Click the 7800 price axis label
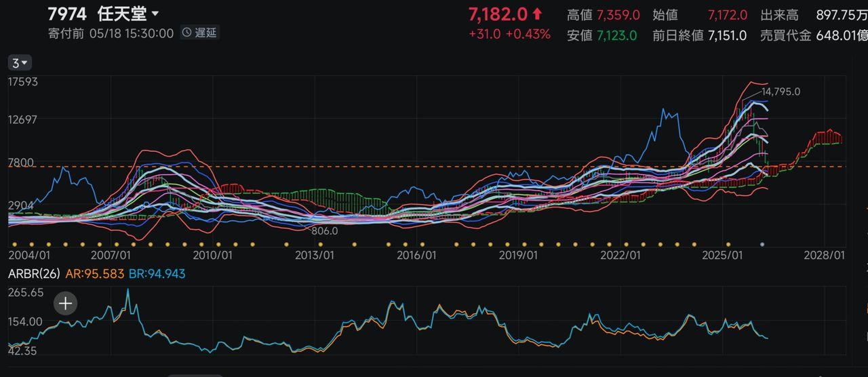Viewport: 868px width, 377px height. click(20, 162)
